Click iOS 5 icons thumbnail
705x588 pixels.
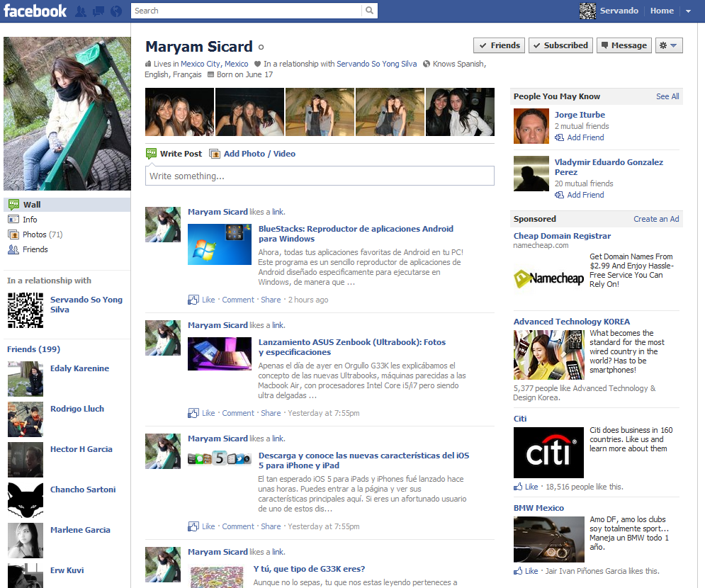[x=220, y=458]
